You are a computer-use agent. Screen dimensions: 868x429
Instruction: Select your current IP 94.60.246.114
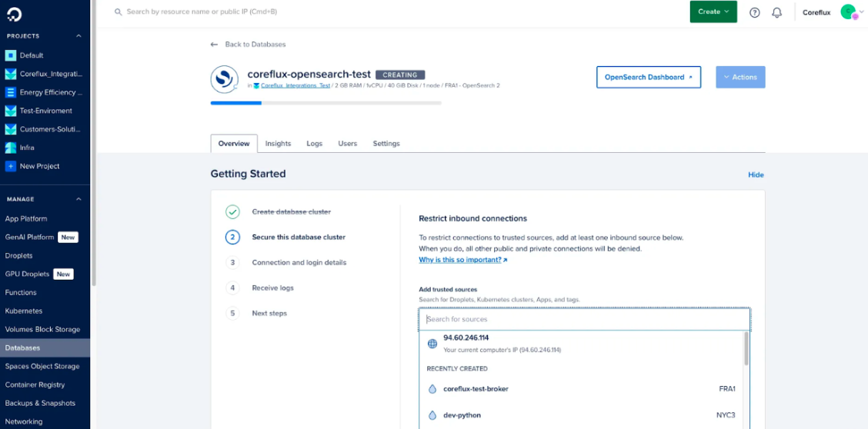pyautogui.click(x=581, y=344)
